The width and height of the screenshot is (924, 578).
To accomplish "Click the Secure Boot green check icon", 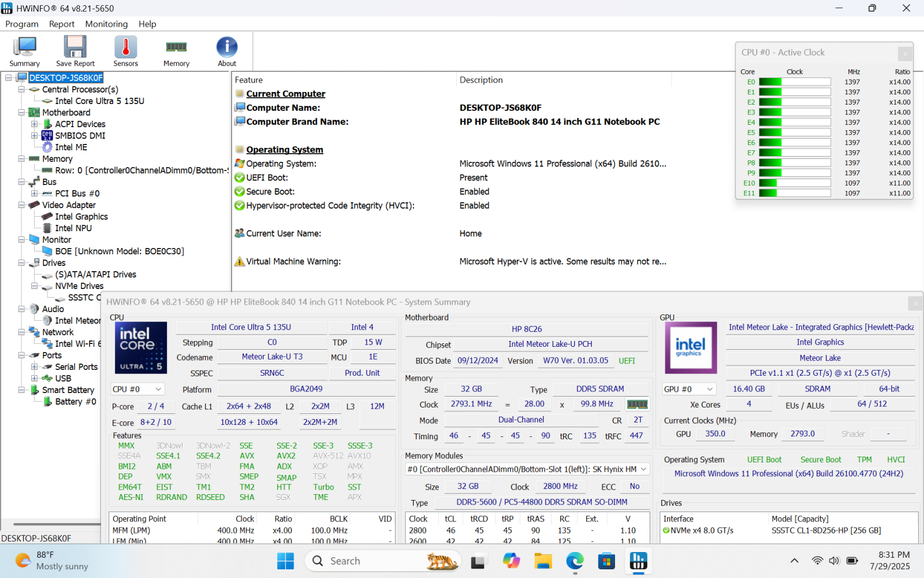I will tap(240, 192).
